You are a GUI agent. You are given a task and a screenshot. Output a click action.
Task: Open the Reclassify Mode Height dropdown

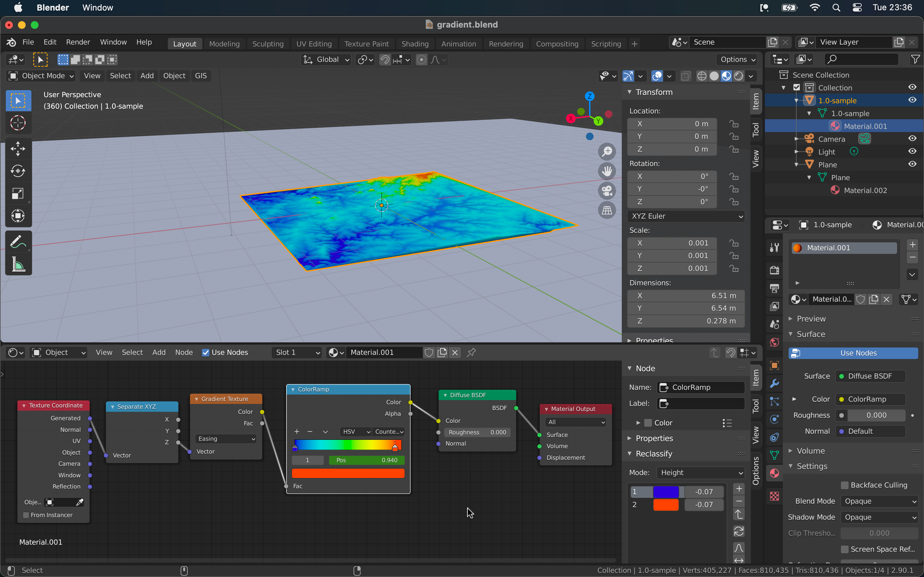[x=701, y=473]
